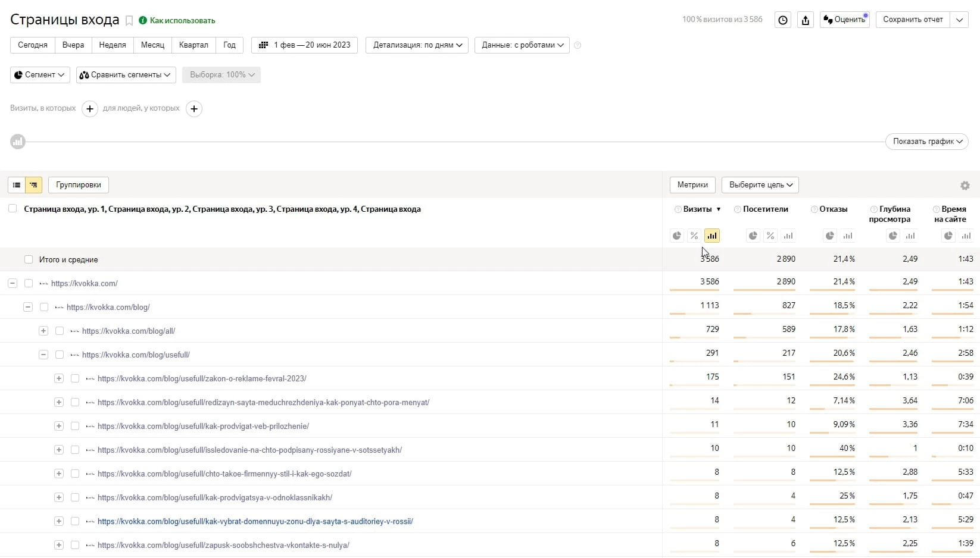Click the round chart icon on the graph line
The image size is (980, 558).
click(18, 142)
